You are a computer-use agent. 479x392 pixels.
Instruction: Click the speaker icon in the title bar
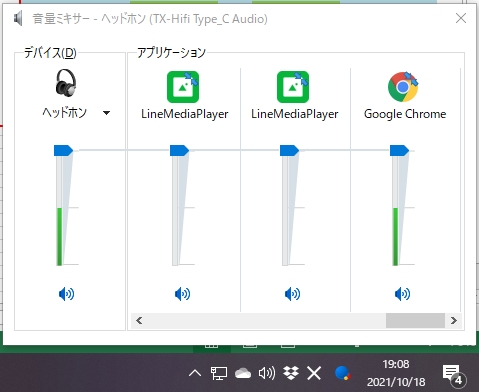coord(18,18)
